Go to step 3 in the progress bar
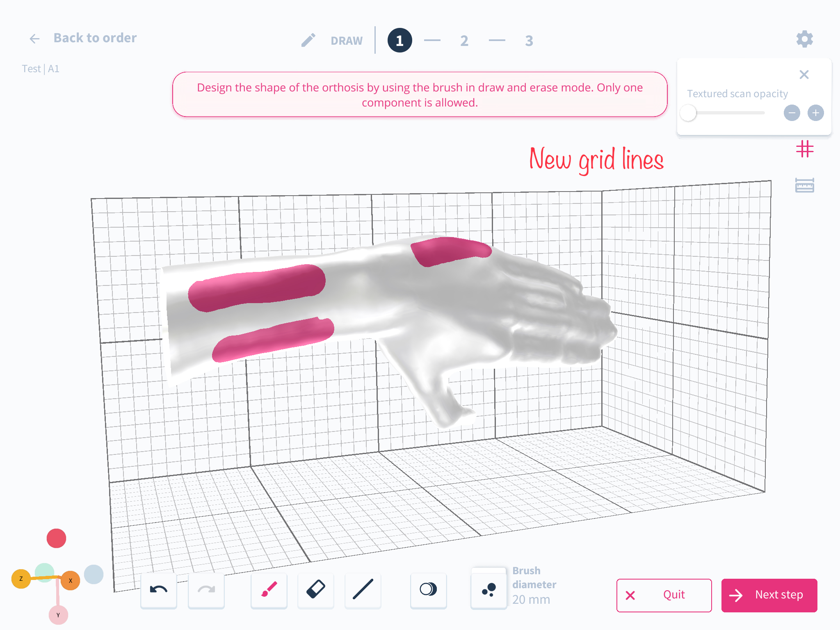Screen dimensions: 840x630 [529, 41]
